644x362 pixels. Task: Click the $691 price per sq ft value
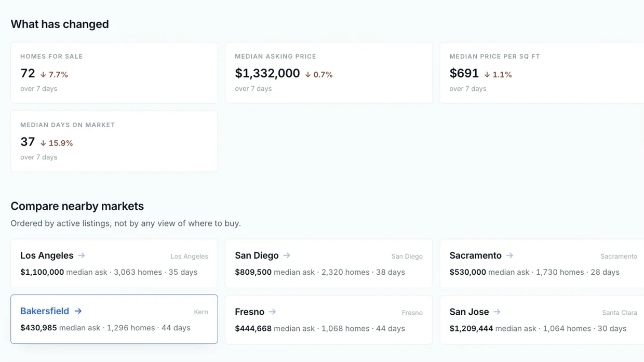click(x=464, y=73)
